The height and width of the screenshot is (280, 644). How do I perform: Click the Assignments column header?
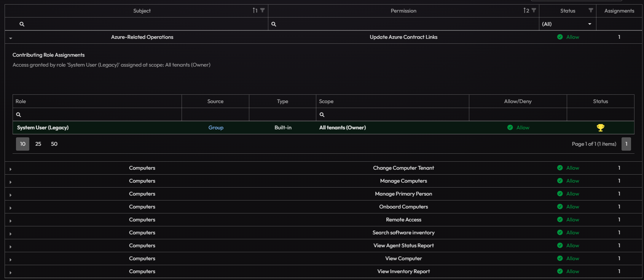coord(619,11)
